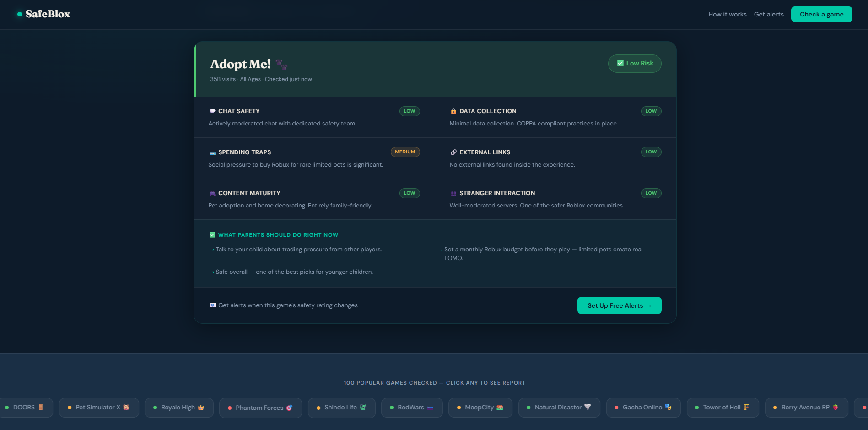The width and height of the screenshot is (868, 430).
Task: Click Set Up Free Alerts
Action: [619, 305]
